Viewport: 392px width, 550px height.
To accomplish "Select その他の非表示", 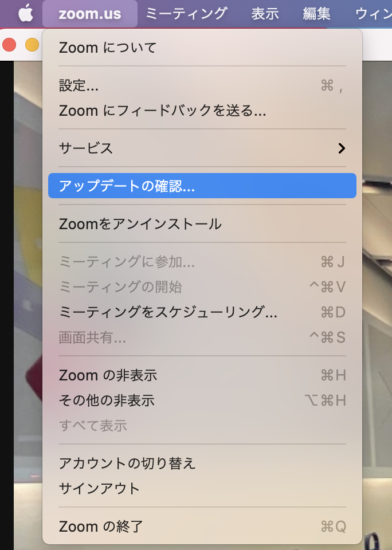I will 202,400.
